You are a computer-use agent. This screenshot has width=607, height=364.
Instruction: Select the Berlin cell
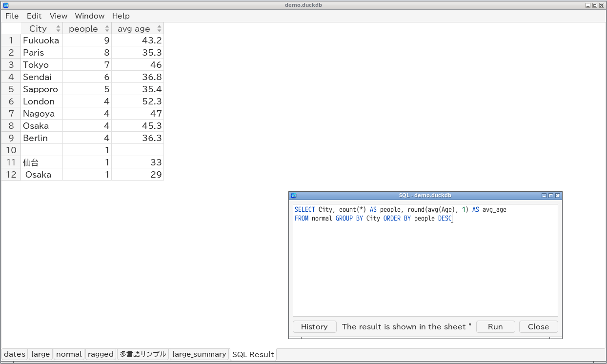tap(41, 138)
